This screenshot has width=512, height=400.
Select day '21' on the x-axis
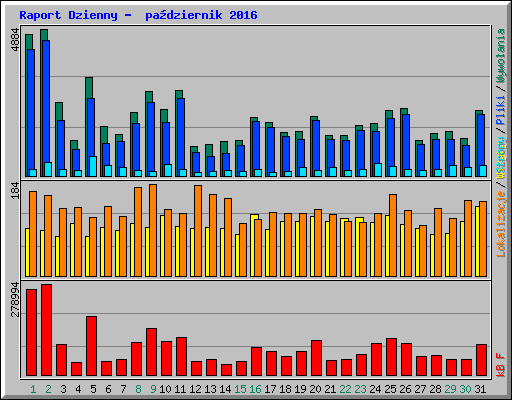click(330, 389)
